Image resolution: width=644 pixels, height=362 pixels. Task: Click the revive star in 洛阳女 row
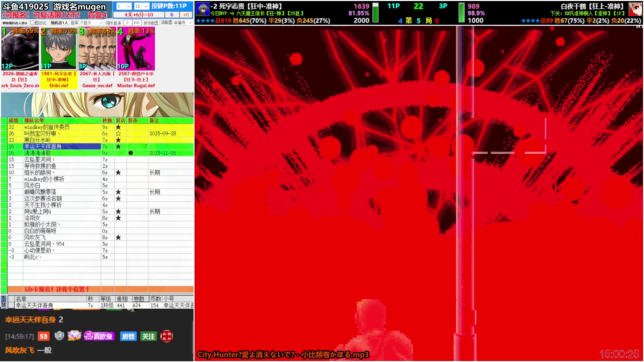click(x=118, y=218)
